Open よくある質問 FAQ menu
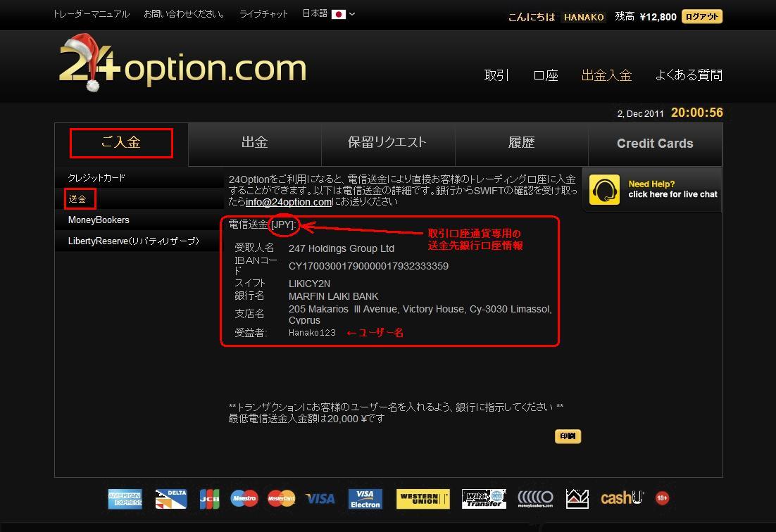 tap(689, 75)
